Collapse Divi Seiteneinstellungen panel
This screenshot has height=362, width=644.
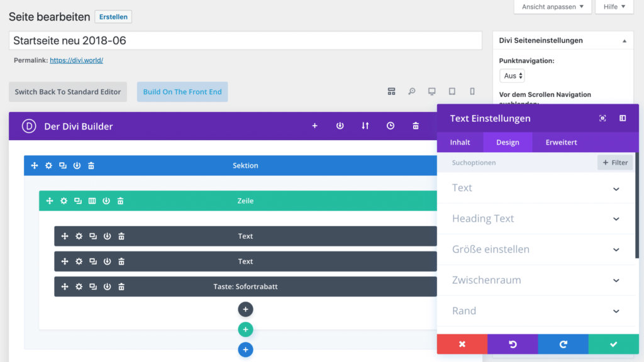[x=625, y=41]
